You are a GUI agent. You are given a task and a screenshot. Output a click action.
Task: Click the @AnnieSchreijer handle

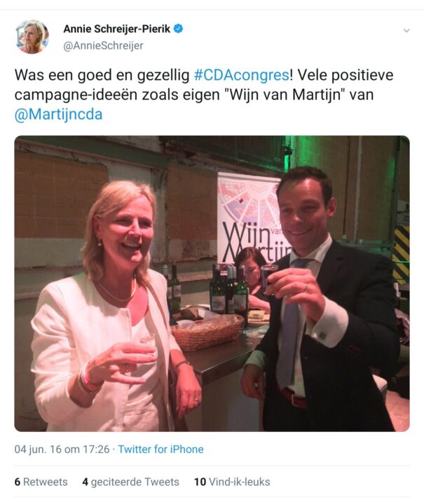pyautogui.click(x=103, y=45)
